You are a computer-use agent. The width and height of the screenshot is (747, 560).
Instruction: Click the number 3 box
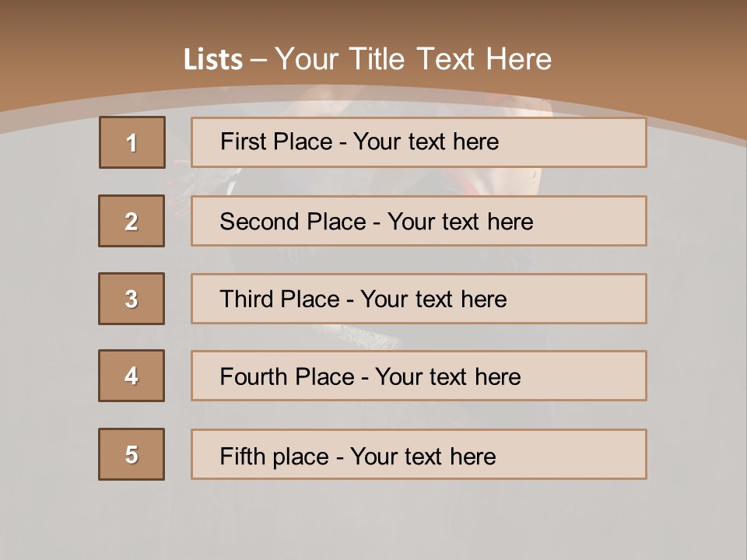pyautogui.click(x=132, y=299)
